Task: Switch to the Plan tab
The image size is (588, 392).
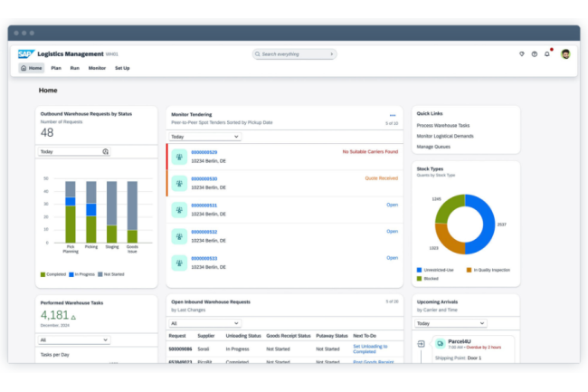Action: [56, 68]
